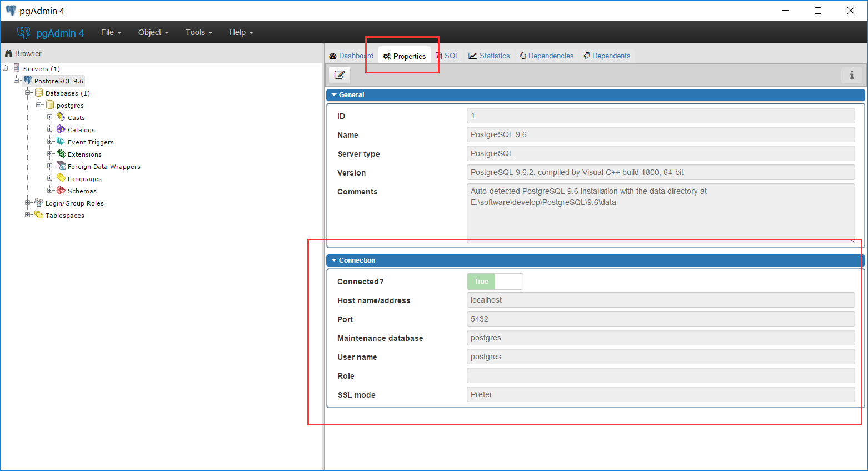This screenshot has height=471, width=868.
Task: Click the Browser binoculars icon
Action: click(8, 53)
